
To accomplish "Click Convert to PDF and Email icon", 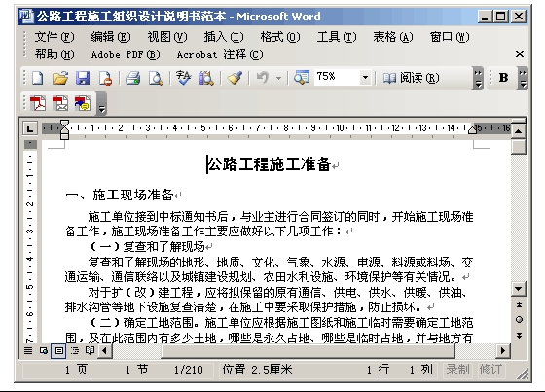I will click(60, 103).
